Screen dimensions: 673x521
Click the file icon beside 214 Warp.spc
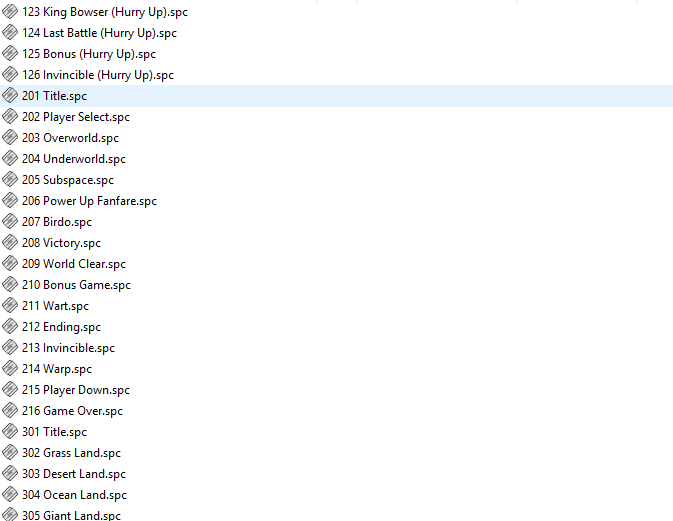10,369
